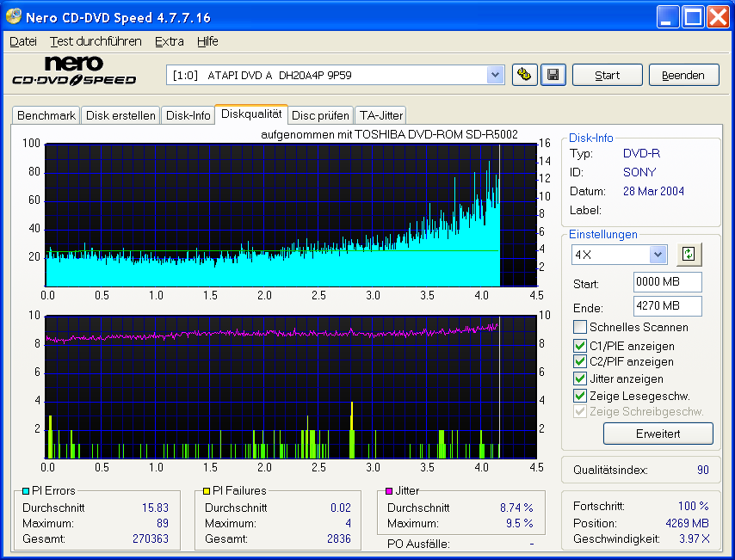The width and height of the screenshot is (735, 560).
Task: Switch to the TA-Jitter tab
Action: [x=380, y=115]
